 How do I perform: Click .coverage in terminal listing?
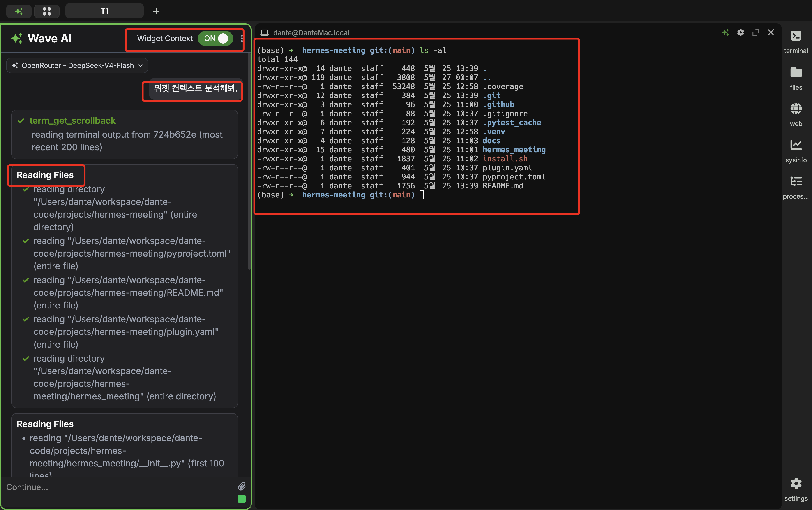(x=503, y=87)
